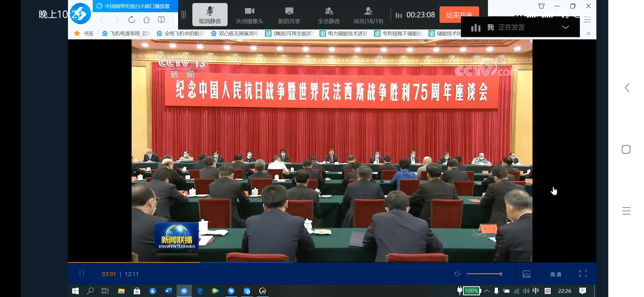This screenshot has height=297, width=644.
Task: Expand more bookmarks double-chevron
Action: (x=588, y=34)
